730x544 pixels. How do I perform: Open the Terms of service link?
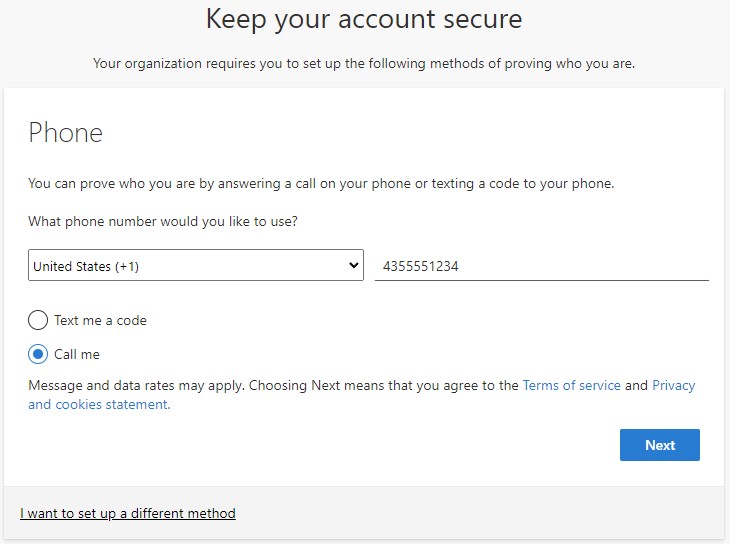(x=571, y=385)
